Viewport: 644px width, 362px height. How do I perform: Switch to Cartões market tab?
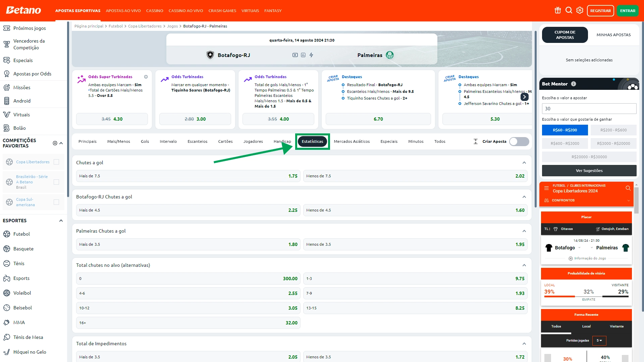click(x=225, y=141)
